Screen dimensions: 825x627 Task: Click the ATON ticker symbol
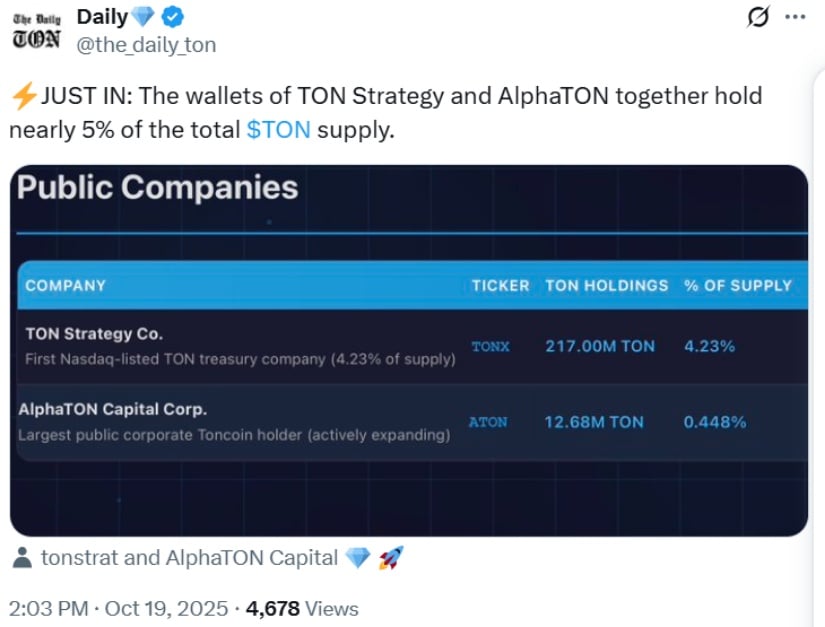pyautogui.click(x=488, y=422)
